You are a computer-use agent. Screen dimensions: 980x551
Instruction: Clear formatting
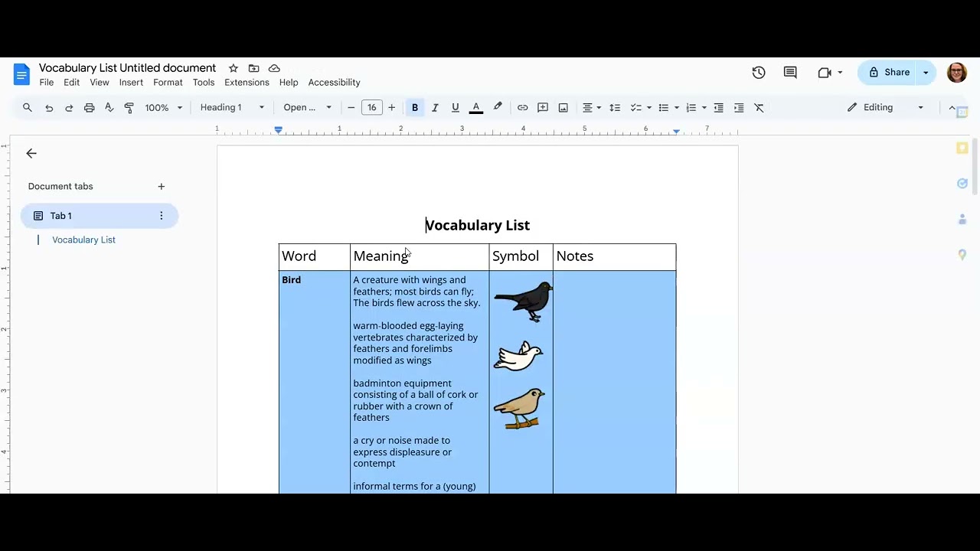coord(759,108)
